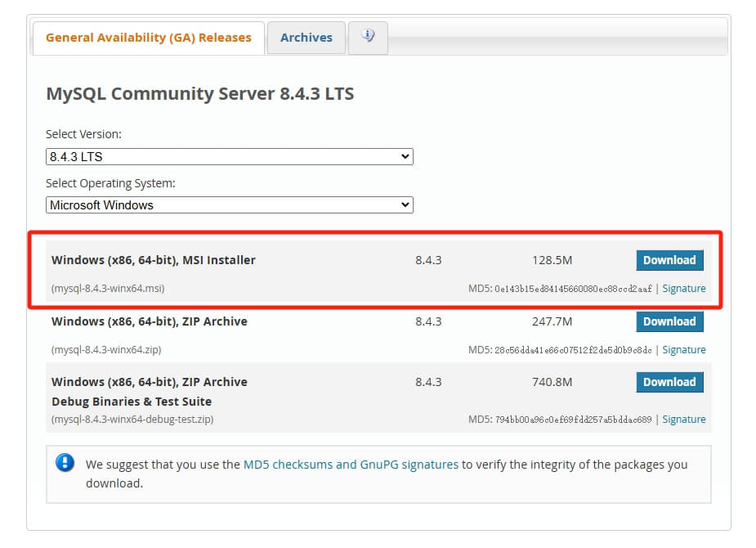The width and height of the screenshot is (756, 548).
Task: Switch to the Archives tab
Action: click(x=306, y=38)
